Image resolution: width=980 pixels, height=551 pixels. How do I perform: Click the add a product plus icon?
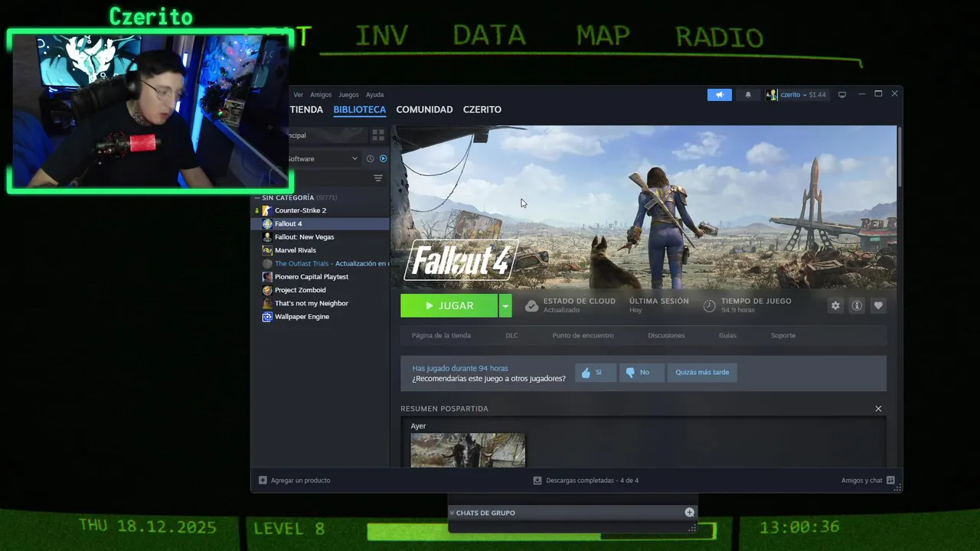pos(263,481)
